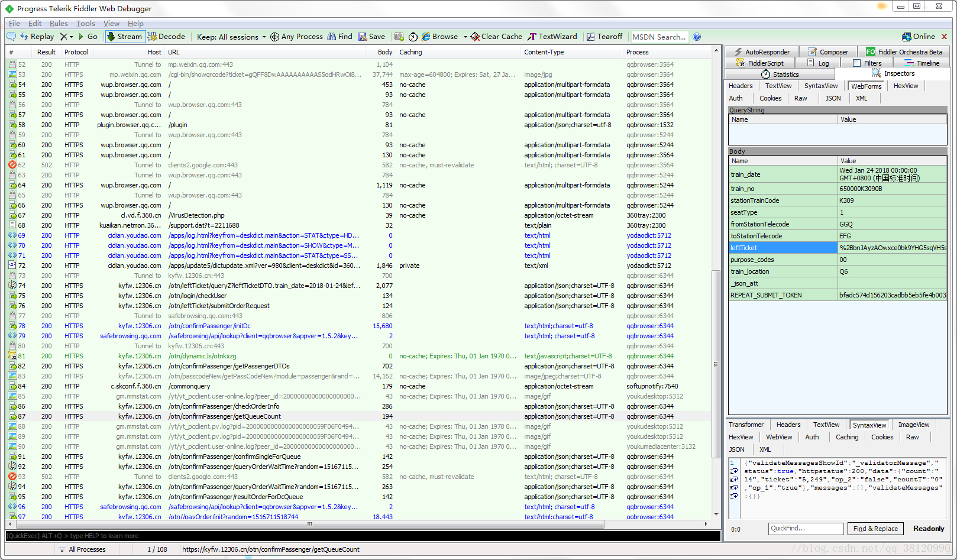
Task: Click the QuickExec command line box
Action: coord(363,536)
